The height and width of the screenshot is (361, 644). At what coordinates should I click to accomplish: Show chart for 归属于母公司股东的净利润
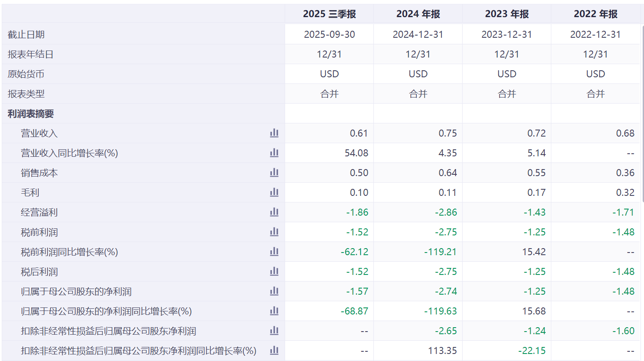[274, 291]
